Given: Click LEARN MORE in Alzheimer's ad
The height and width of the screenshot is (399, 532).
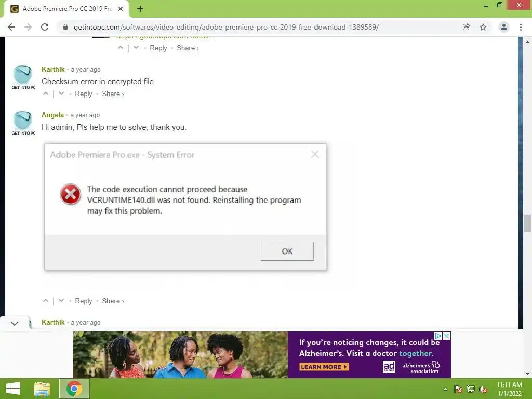Looking at the screenshot, I should click(x=324, y=367).
